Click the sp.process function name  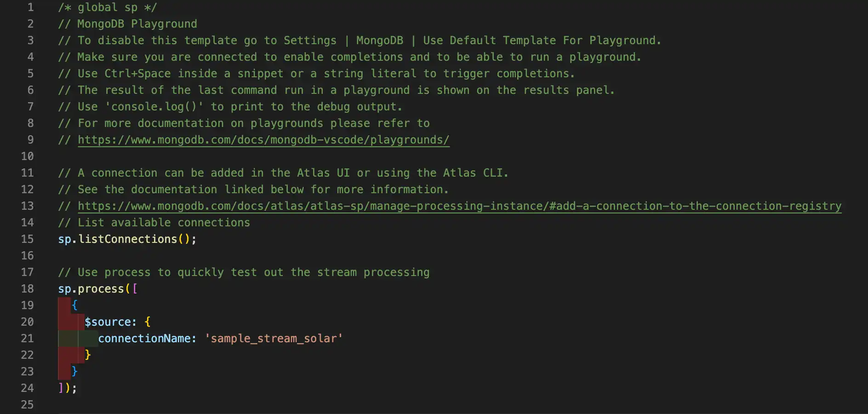101,289
